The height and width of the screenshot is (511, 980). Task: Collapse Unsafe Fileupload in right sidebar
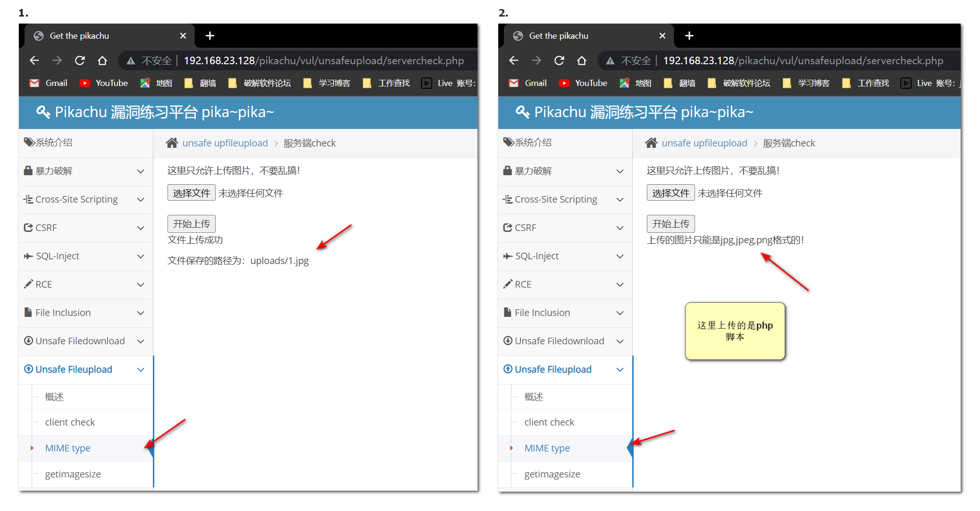(620, 369)
